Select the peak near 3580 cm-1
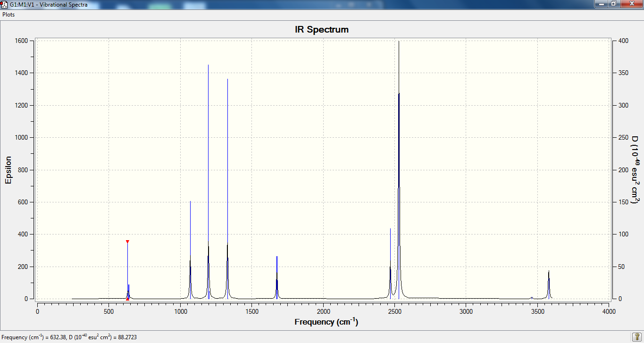 (549, 284)
